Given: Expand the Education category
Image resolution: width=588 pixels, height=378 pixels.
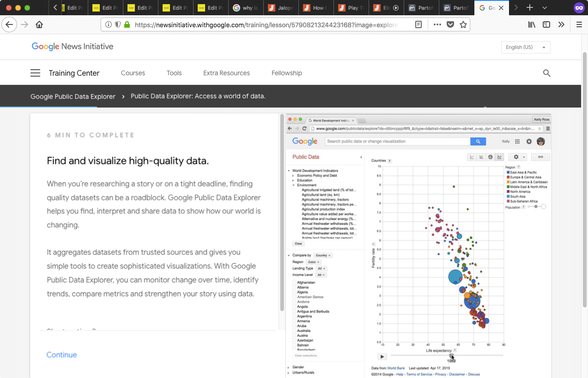Looking at the screenshot, I should click(x=293, y=180).
